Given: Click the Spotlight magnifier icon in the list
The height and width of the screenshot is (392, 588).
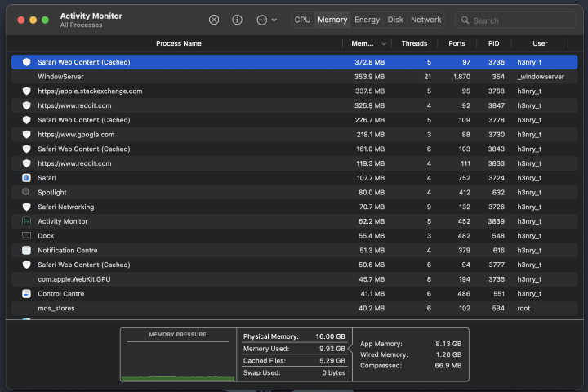Looking at the screenshot, I should [x=26, y=192].
